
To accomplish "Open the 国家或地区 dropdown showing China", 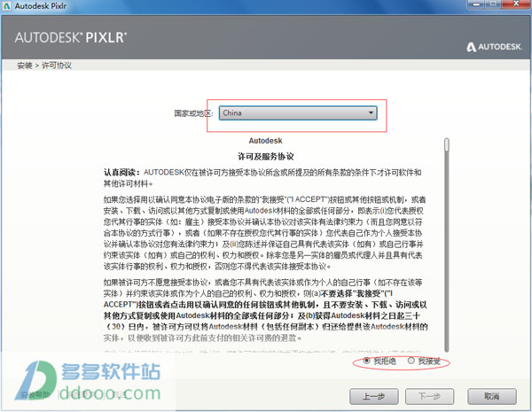I will pos(298,113).
